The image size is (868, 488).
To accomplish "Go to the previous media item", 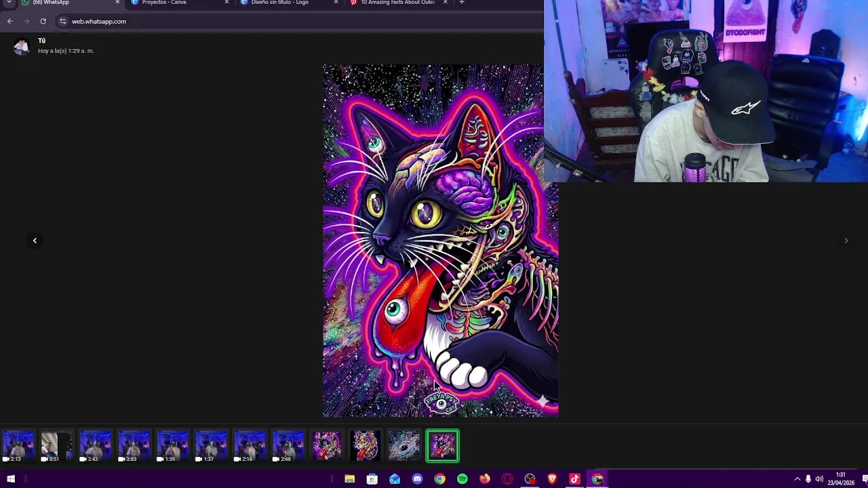I will (35, 241).
